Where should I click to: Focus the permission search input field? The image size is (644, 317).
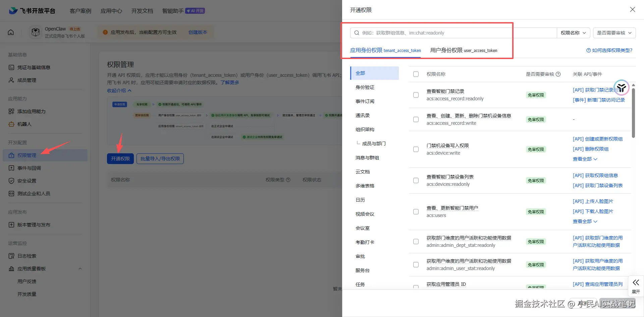[x=453, y=33]
